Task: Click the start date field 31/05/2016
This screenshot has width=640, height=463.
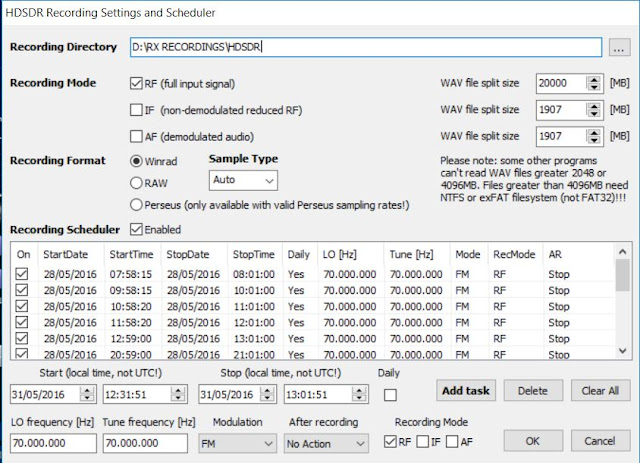Action: 45,394
